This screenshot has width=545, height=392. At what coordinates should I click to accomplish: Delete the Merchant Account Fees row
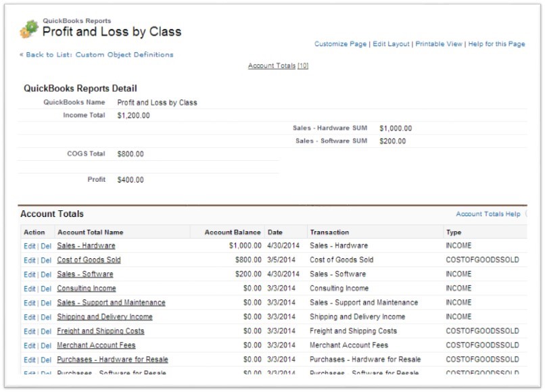pyautogui.click(x=46, y=346)
